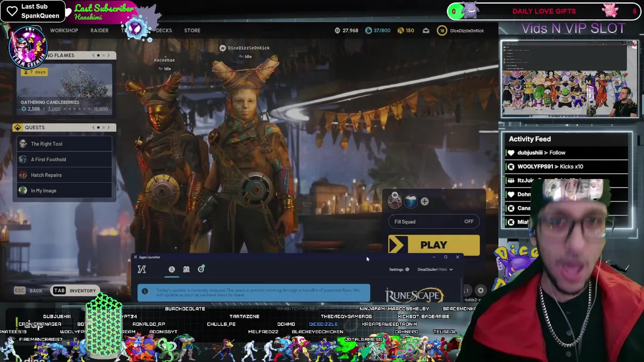Click the 27,968 currency icon
This screenshot has width=644, height=362.
337,31
